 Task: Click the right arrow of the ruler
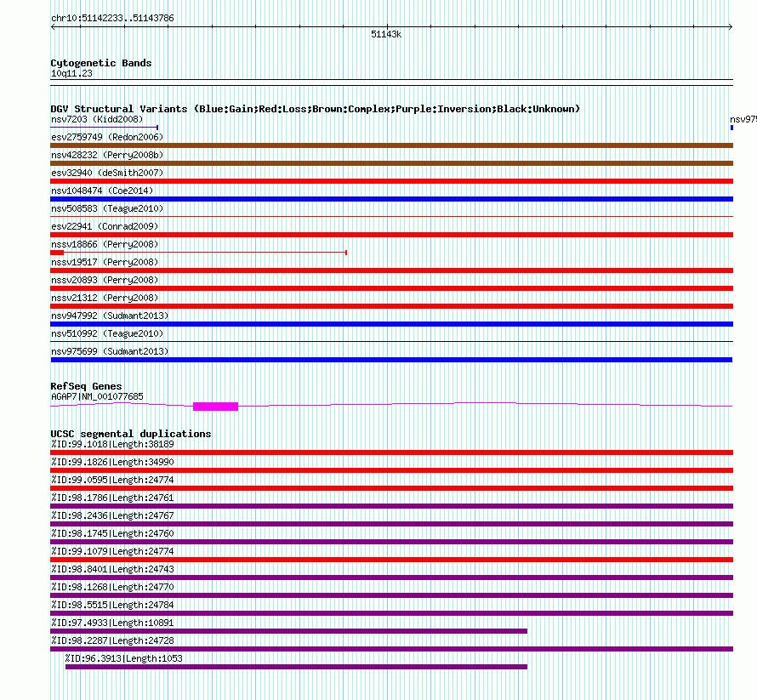730,27
